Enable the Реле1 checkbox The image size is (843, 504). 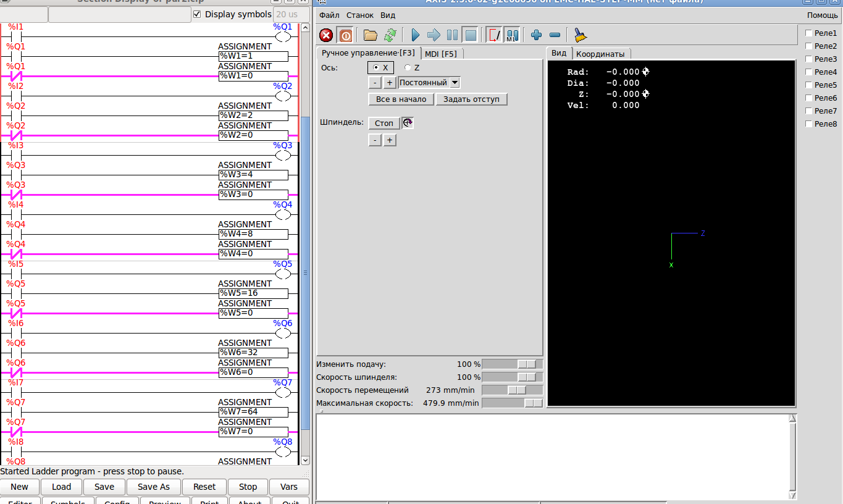tap(809, 33)
